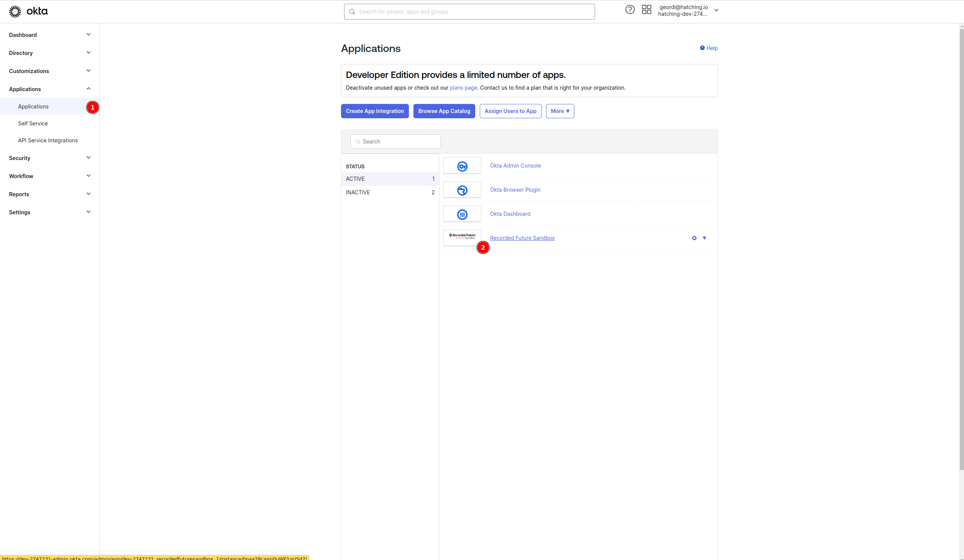964x560 pixels.
Task: Open Self Service in sidebar
Action: pos(33,124)
